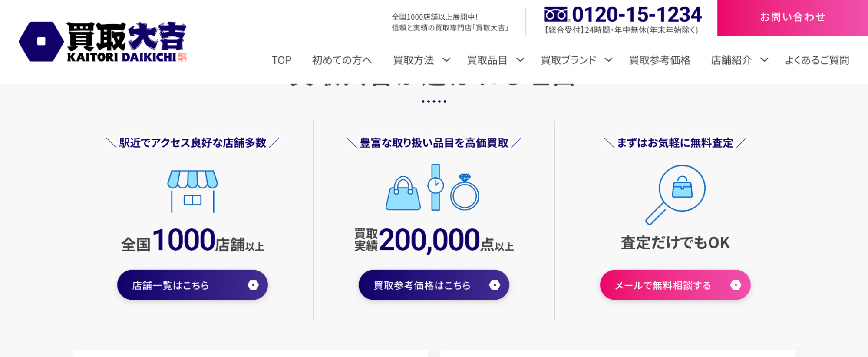
Task: Click メールで無料相談する pink button
Action: tap(675, 285)
